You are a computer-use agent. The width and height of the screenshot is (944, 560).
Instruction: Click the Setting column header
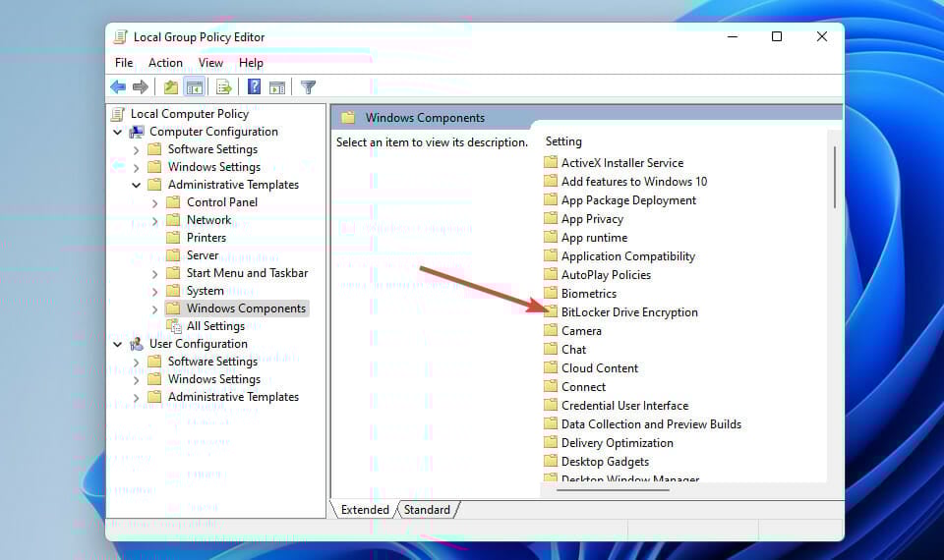pyautogui.click(x=563, y=141)
